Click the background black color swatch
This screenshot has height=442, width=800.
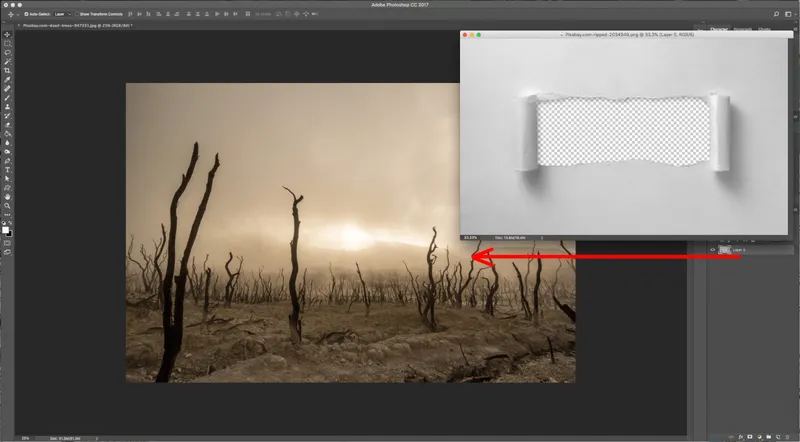pyautogui.click(x=10, y=234)
